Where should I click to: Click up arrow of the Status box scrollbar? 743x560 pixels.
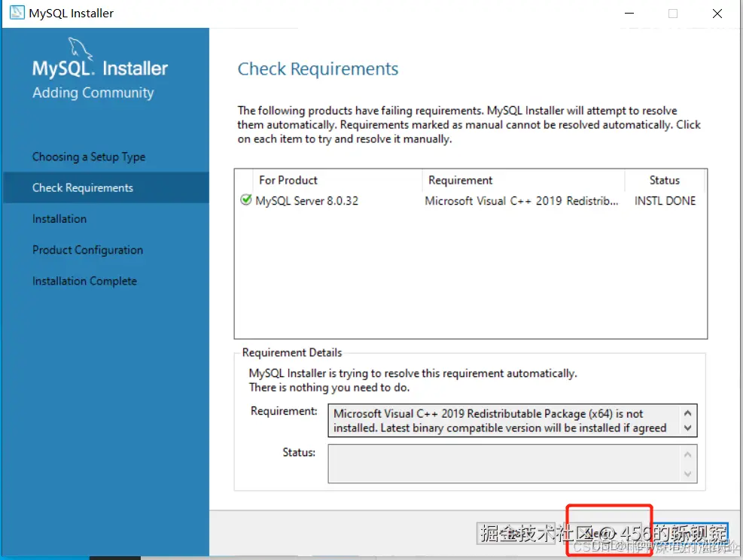pos(687,455)
